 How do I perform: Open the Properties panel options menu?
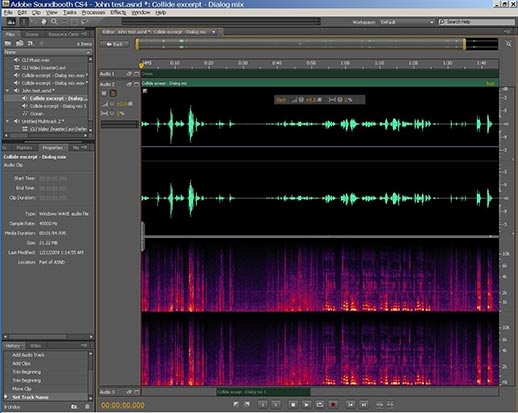tap(84, 147)
